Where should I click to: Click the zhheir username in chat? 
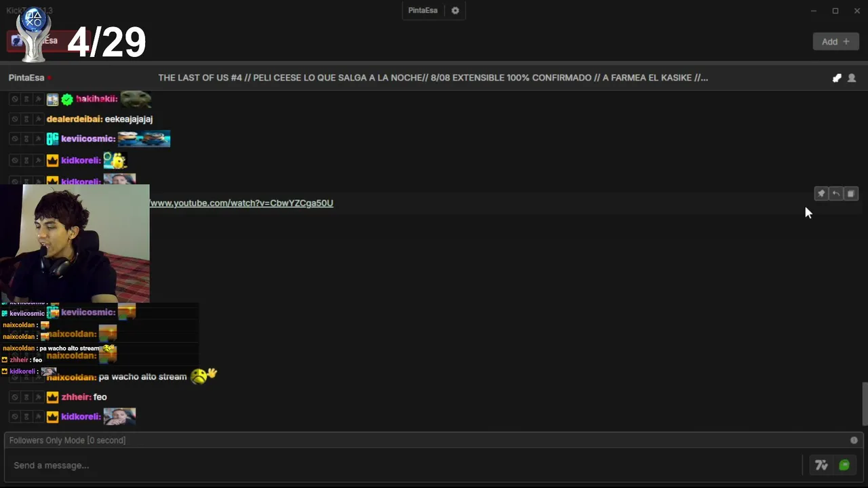(x=76, y=397)
